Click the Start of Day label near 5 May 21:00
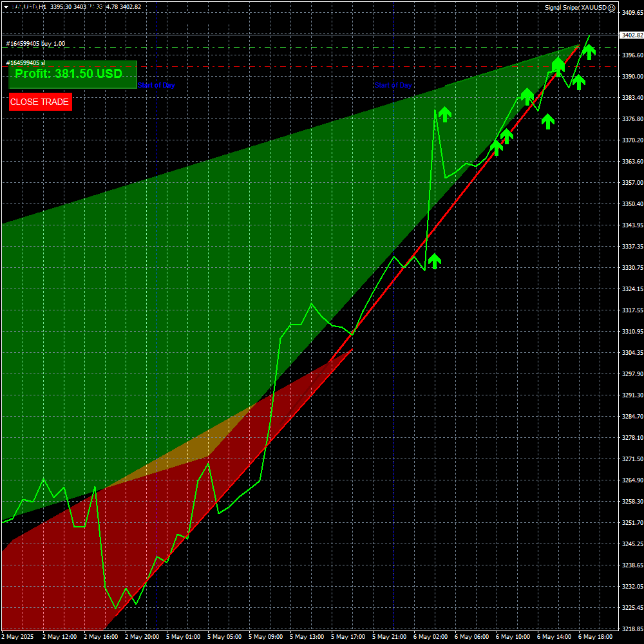This screenshot has height=644, width=644. point(393,86)
